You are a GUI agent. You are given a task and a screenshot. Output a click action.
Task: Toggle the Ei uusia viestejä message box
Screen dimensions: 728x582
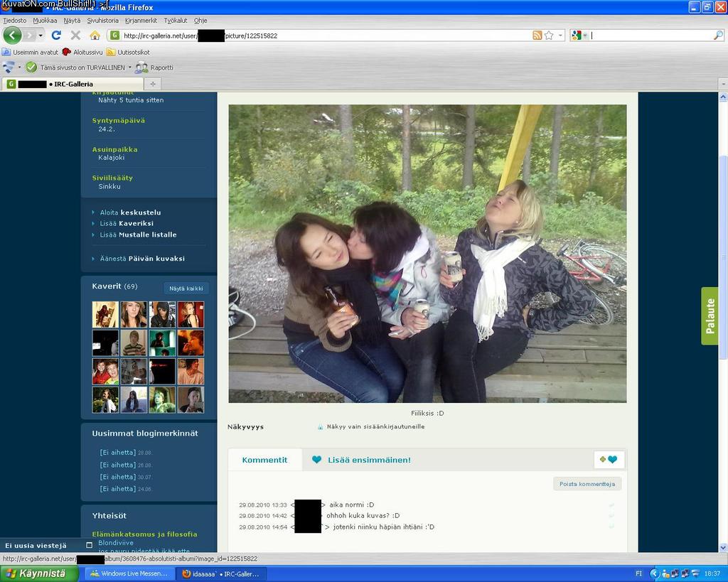click(89, 545)
